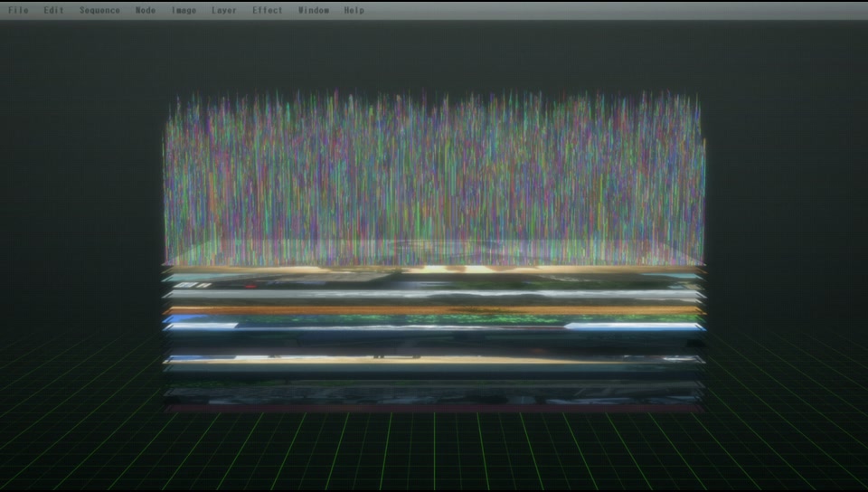Open the Help menu
The height and width of the screenshot is (492, 868).
pos(354,10)
